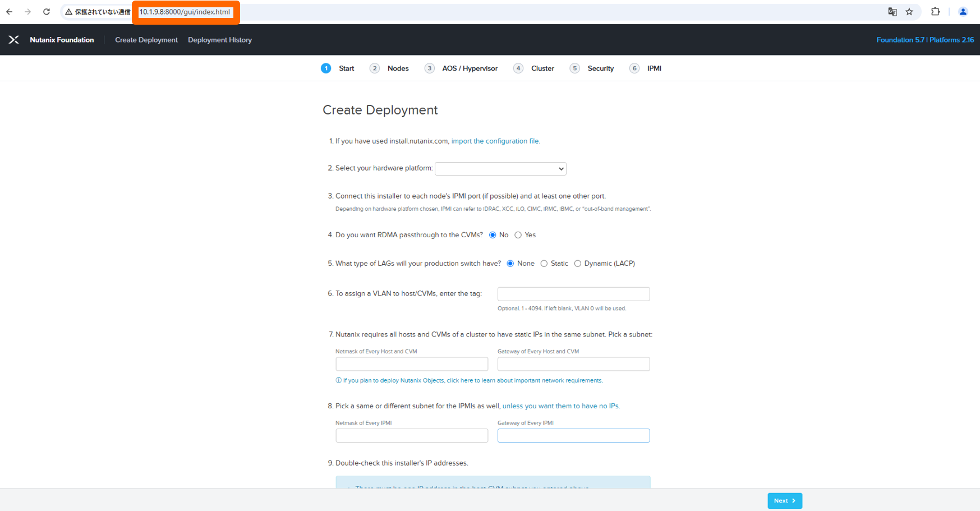Open Deployment History in the top navigation

tap(220, 40)
